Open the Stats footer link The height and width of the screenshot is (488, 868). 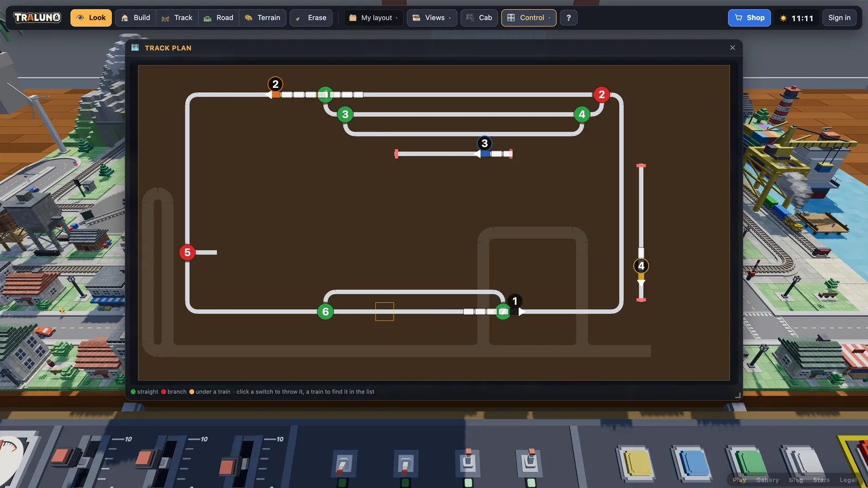click(x=821, y=480)
